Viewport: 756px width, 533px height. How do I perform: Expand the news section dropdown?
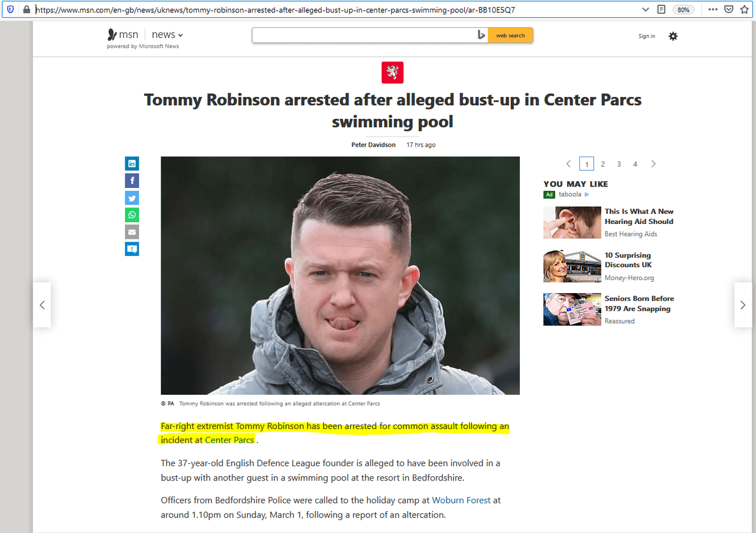click(x=167, y=35)
